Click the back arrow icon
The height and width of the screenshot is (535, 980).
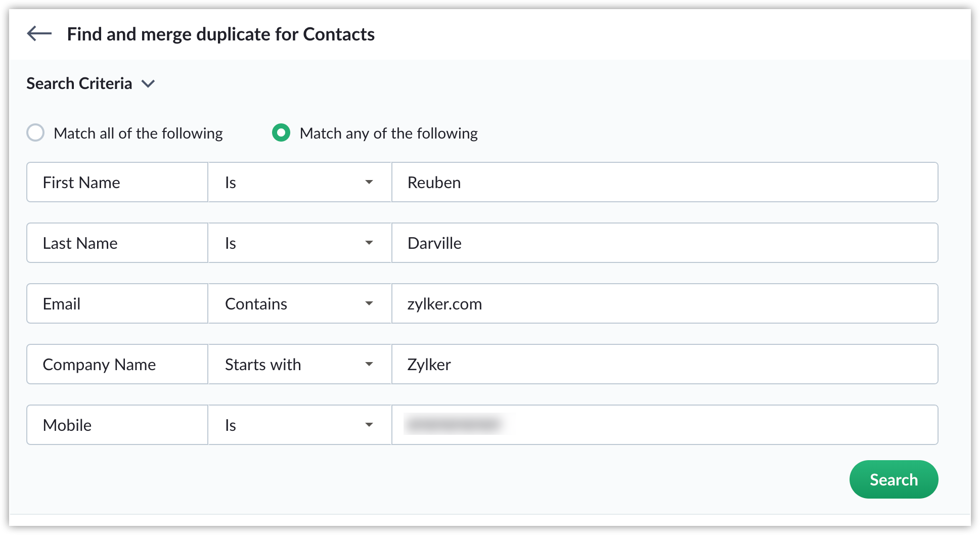39,34
